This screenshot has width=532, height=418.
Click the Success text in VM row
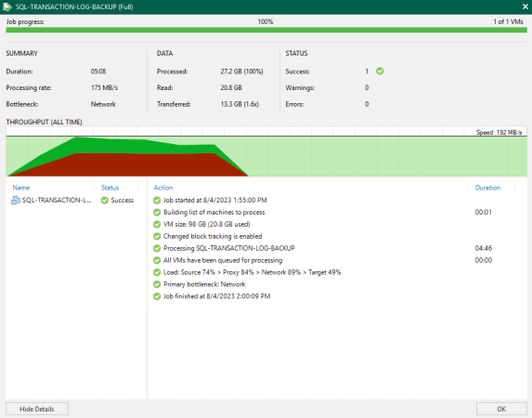[x=123, y=200]
